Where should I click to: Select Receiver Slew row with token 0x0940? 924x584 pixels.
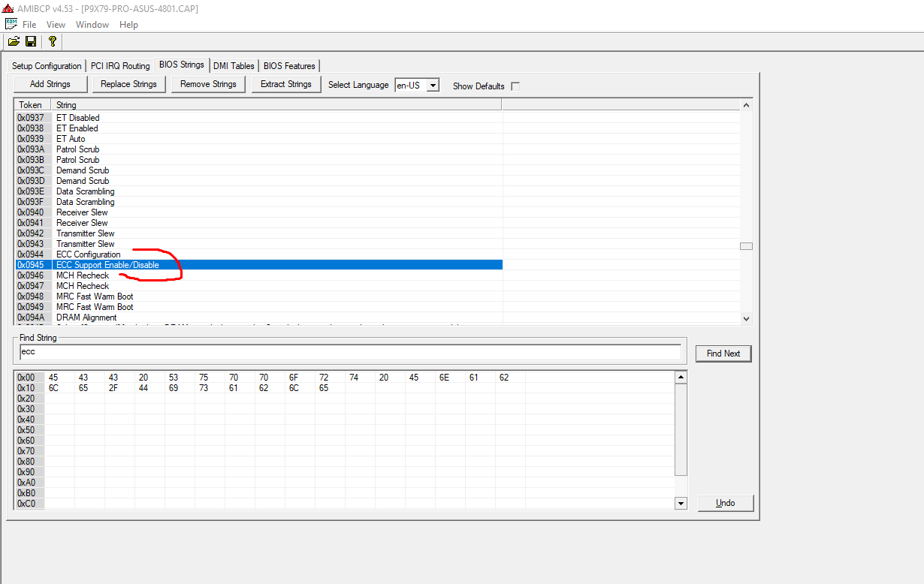point(258,212)
